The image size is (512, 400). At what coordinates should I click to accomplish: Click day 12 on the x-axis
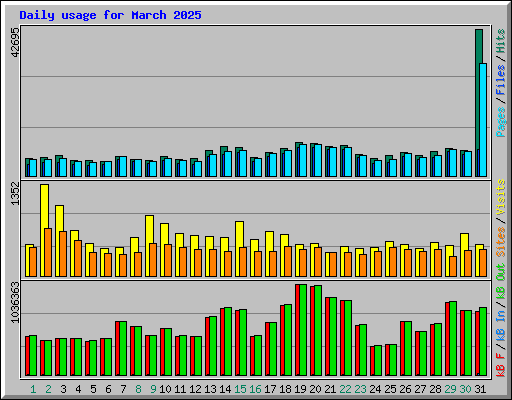point(195,389)
